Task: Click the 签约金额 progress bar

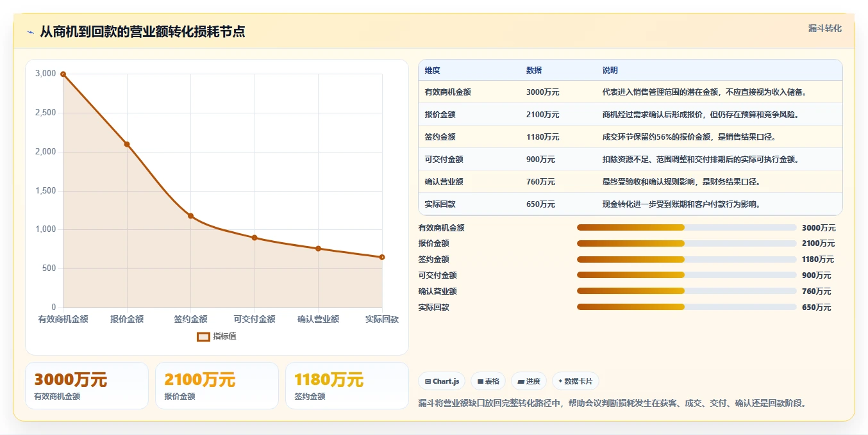Action: point(687,259)
